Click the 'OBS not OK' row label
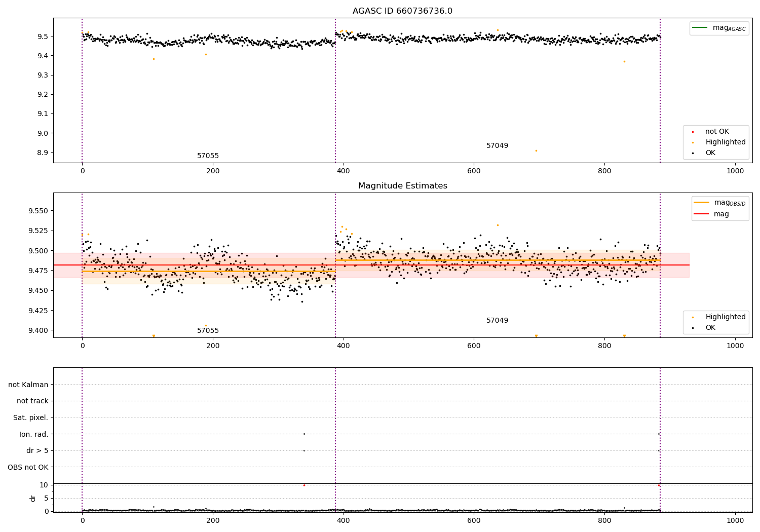Image resolution: width=760 pixels, height=532 pixels. tap(28, 467)
